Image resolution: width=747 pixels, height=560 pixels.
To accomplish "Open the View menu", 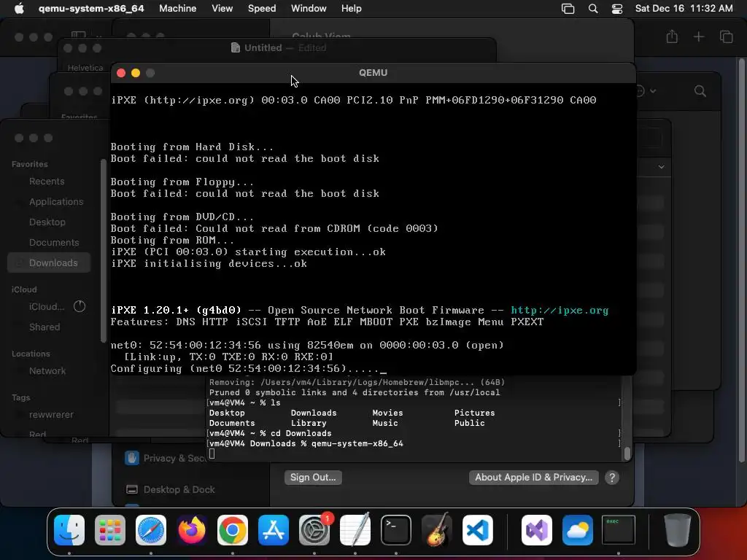I will 222,8.
